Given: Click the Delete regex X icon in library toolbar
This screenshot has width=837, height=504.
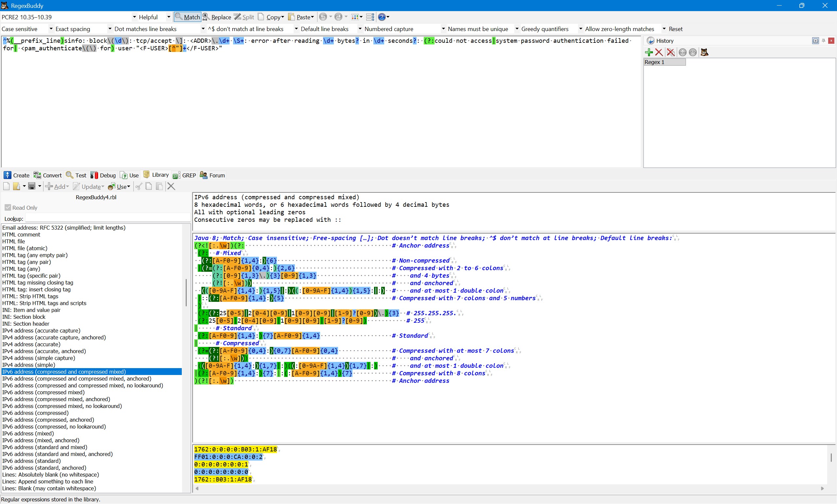Looking at the screenshot, I should [171, 186].
